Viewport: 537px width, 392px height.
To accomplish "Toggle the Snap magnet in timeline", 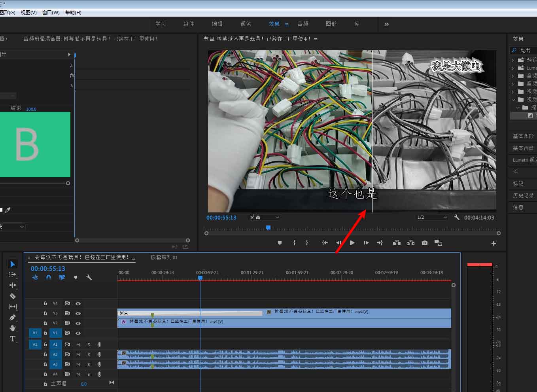I will [x=49, y=278].
